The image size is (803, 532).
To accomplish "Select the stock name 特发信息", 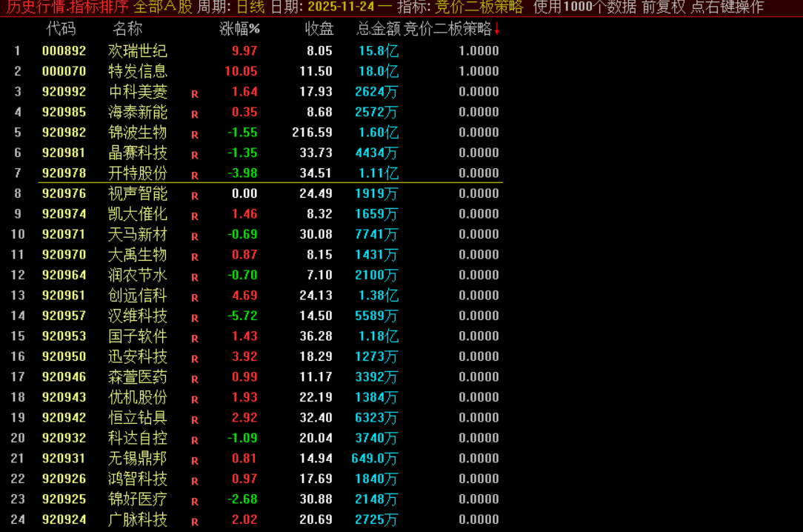I will point(138,71).
